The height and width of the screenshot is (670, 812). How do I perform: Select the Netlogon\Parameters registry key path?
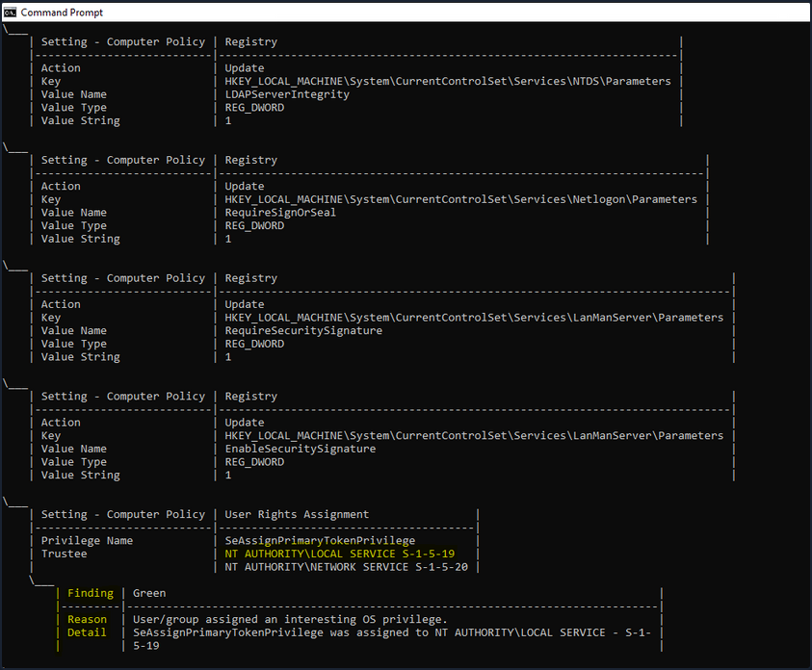pos(460,199)
